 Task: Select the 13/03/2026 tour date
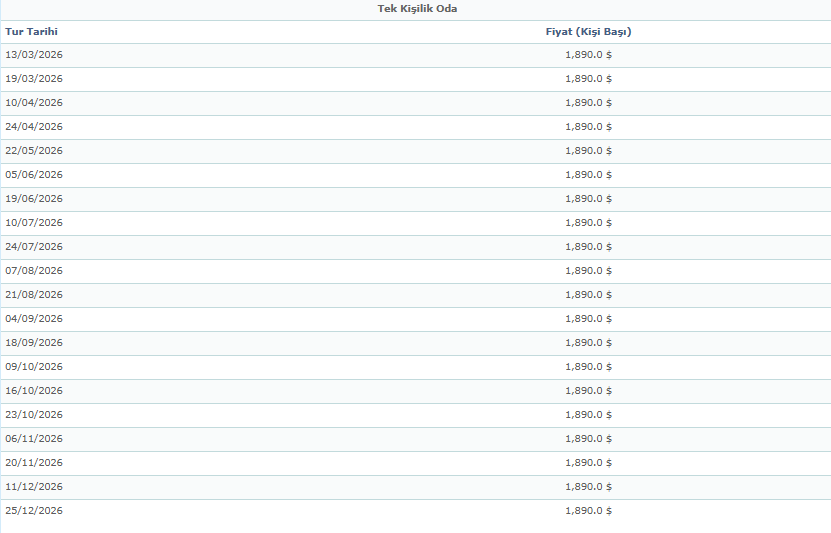point(34,55)
